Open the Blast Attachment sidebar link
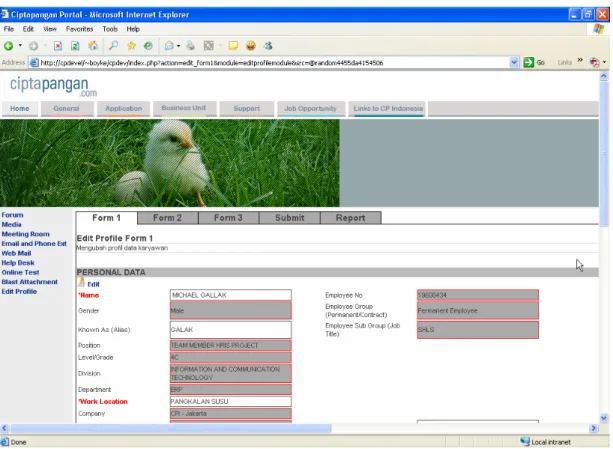 point(30,282)
